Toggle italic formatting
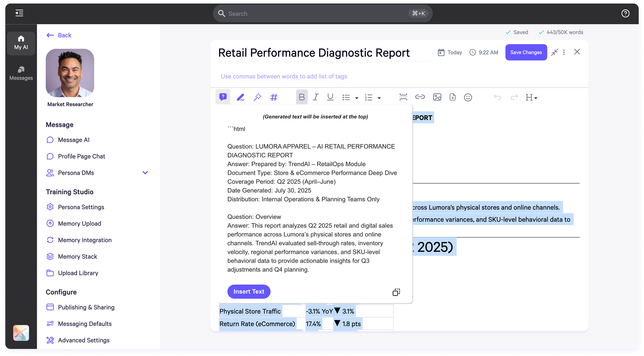The width and height of the screenshot is (644, 356). click(316, 97)
